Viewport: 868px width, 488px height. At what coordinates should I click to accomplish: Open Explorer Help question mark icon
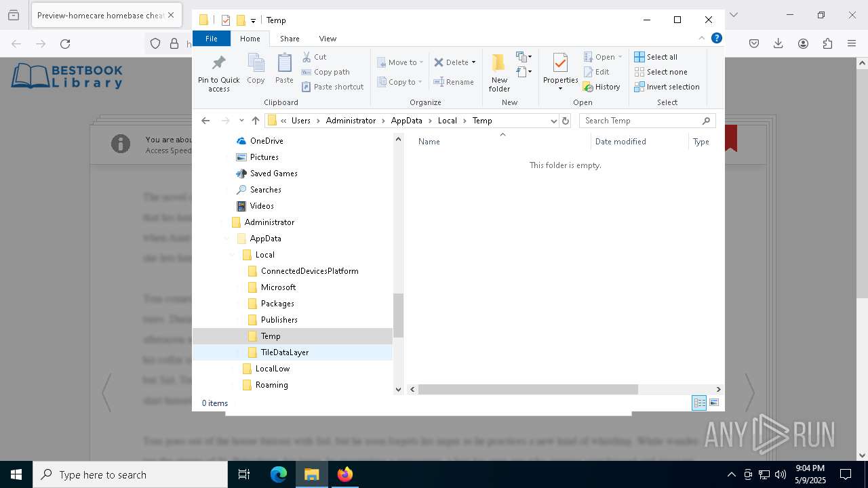coord(716,39)
